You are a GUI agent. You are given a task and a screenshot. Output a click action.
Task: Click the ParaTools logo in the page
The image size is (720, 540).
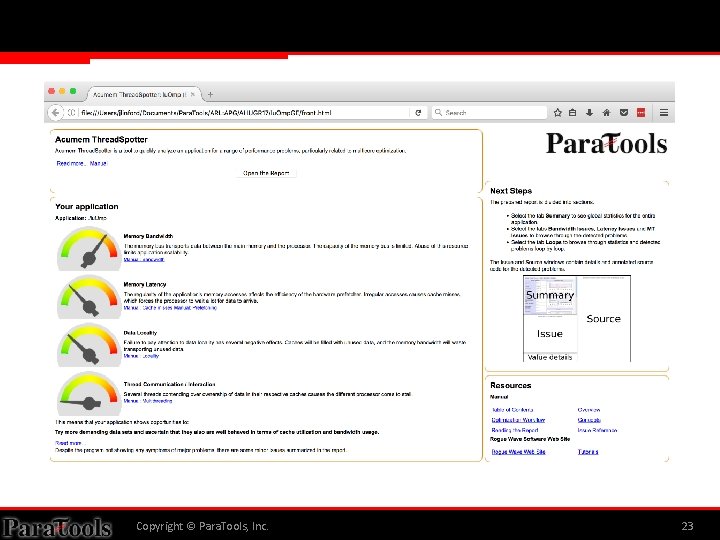coord(606,143)
